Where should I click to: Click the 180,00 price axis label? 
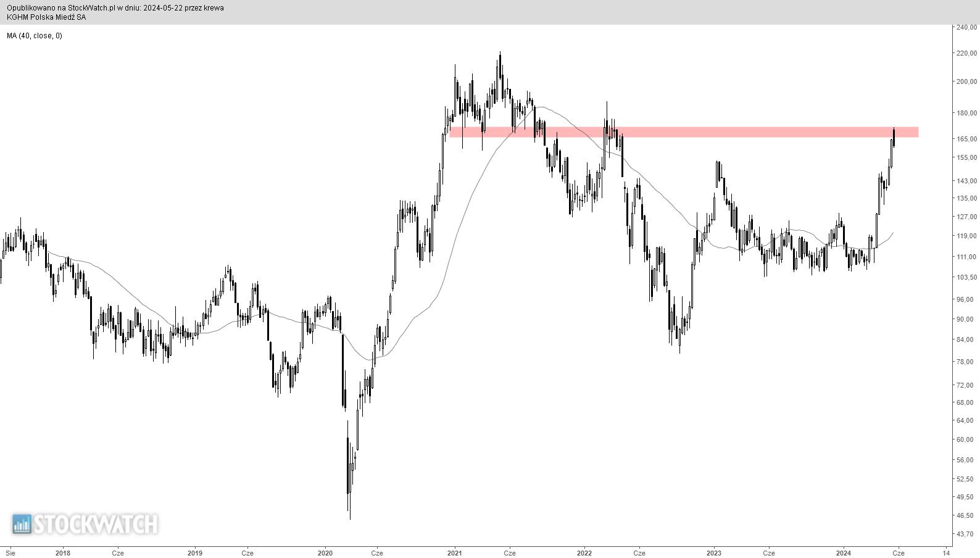pyautogui.click(x=966, y=113)
